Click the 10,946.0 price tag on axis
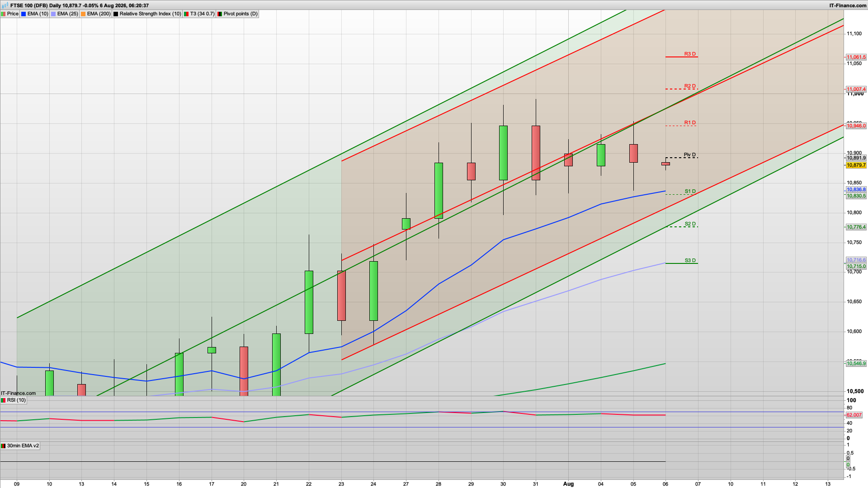This screenshot has height=488, width=868. (x=856, y=126)
